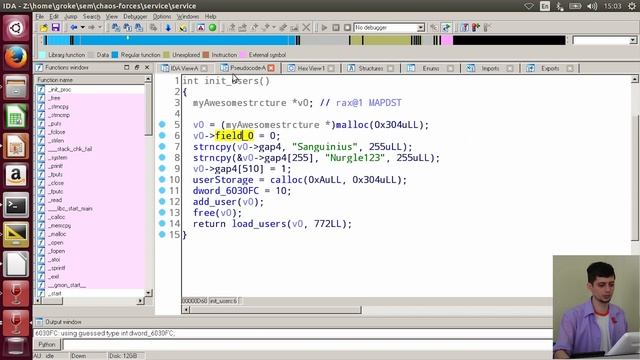This screenshot has height=360, width=640.
Task: Click the External symbol pink legend swatch
Action: pos(243,55)
